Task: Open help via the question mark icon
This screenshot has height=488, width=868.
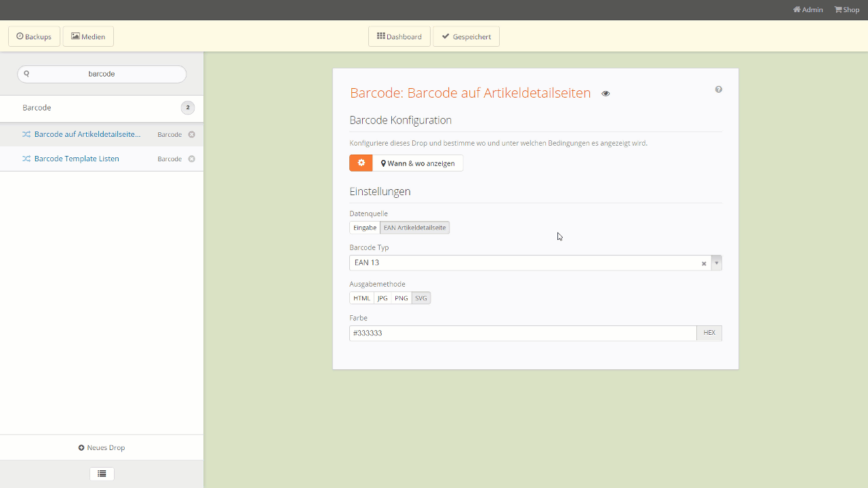Action: coord(718,89)
